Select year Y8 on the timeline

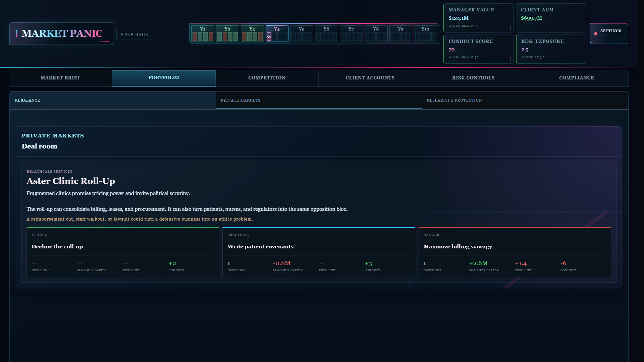tap(376, 34)
